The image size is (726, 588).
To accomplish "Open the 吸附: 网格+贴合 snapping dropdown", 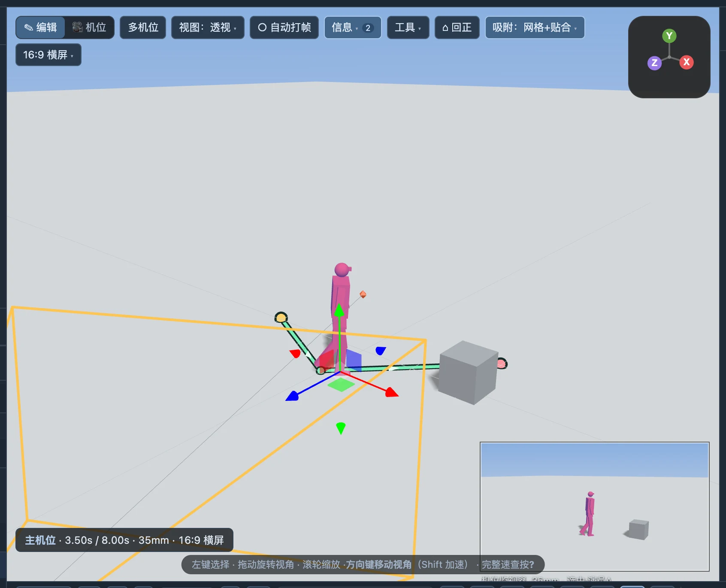I will [535, 27].
